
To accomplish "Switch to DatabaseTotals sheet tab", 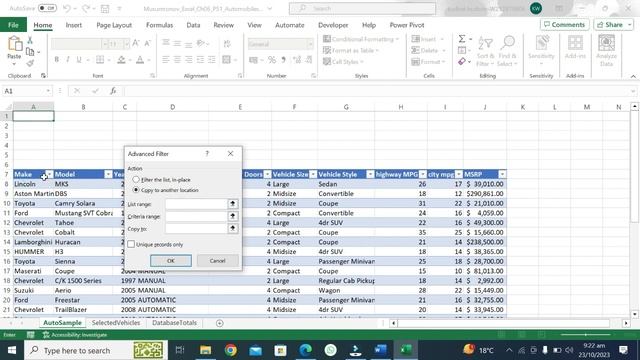I will (174, 322).
